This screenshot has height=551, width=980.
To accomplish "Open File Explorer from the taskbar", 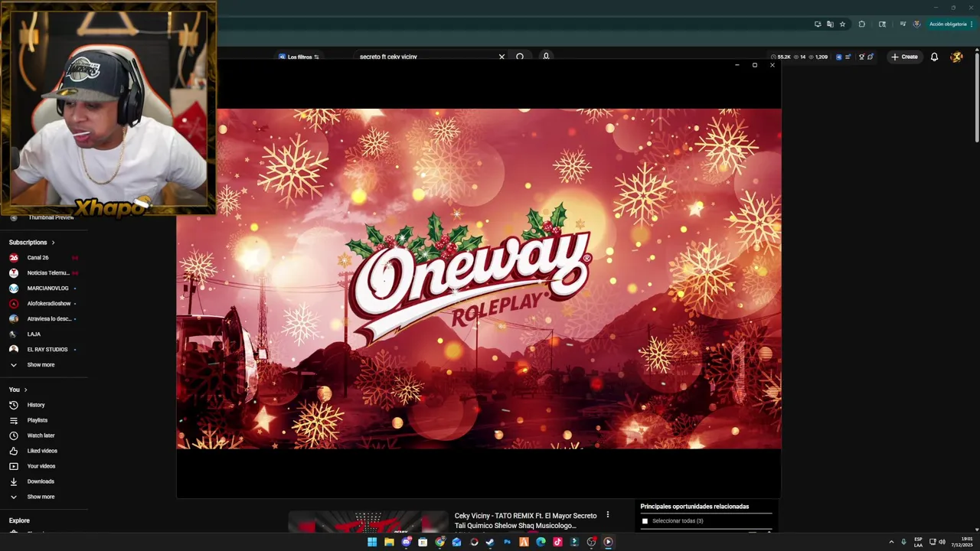I will pos(389,542).
